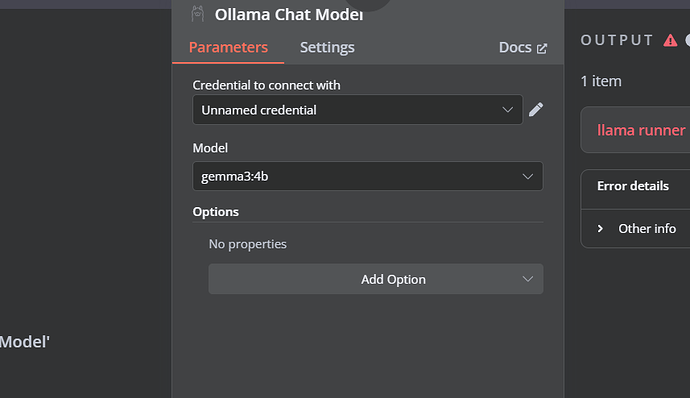Select the Parameters tab
Image resolution: width=690 pixels, height=398 pixels.
228,47
